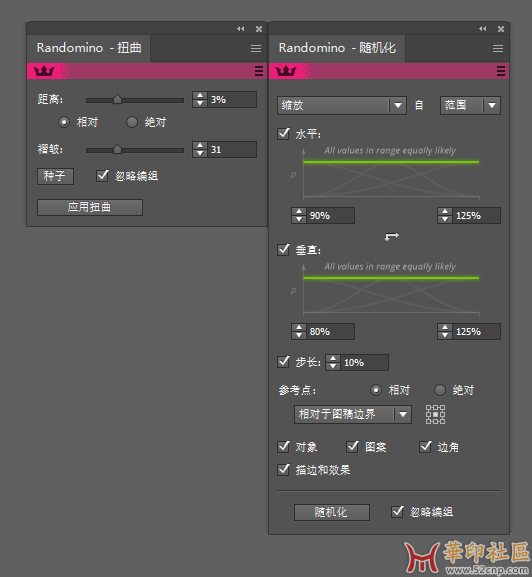The width and height of the screenshot is (532, 577).
Task: Click the 褶皱 slider handle
Action: coord(117,149)
